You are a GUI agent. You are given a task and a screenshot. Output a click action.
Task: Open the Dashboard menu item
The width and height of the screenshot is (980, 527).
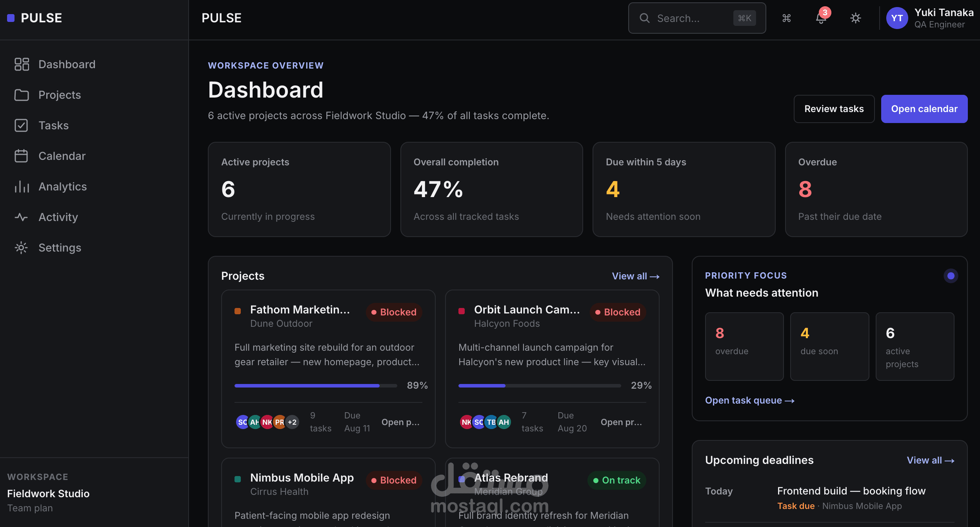click(94, 64)
